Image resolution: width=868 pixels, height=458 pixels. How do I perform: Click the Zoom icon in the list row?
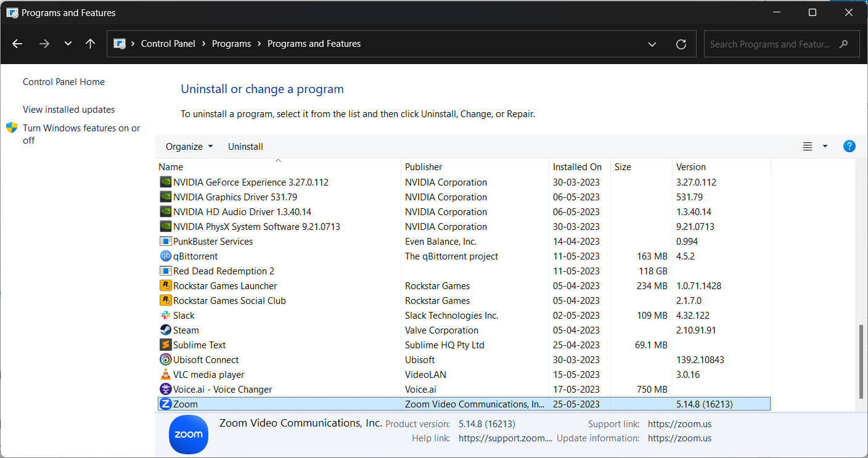click(165, 404)
